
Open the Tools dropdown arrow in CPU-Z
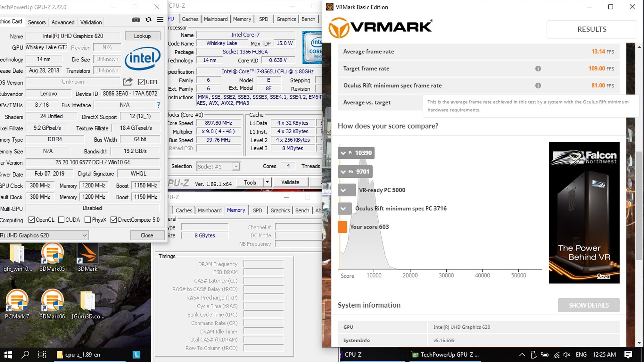tap(267, 182)
